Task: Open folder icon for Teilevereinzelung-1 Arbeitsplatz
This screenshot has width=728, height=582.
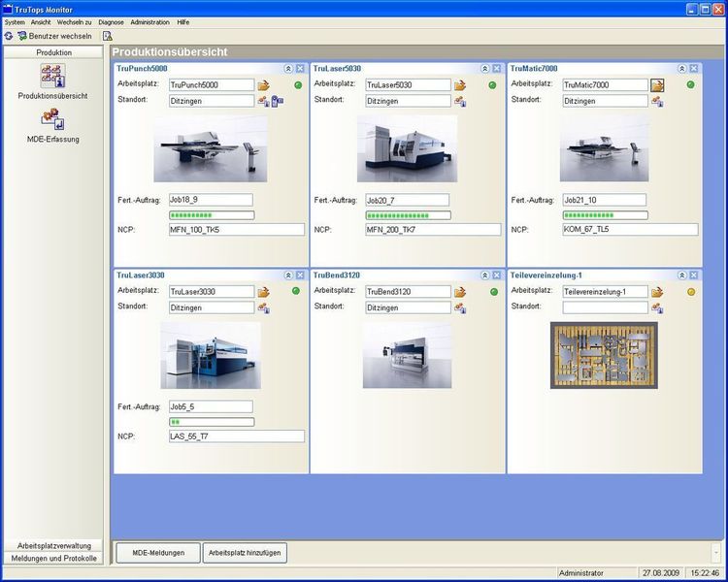Action: point(657,292)
